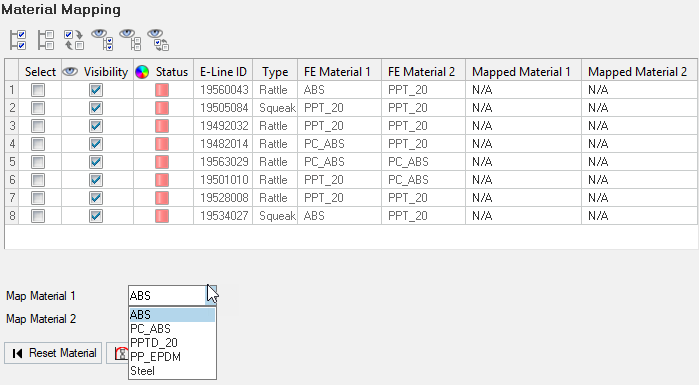The width and height of the screenshot is (699, 385).
Task: Click row header number 8
Action: [x=12, y=216]
